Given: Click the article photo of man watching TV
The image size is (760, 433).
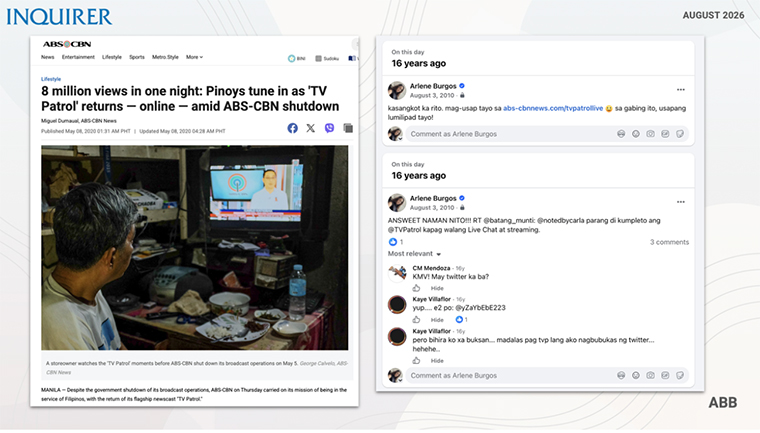Looking at the screenshot, I should 194,248.
